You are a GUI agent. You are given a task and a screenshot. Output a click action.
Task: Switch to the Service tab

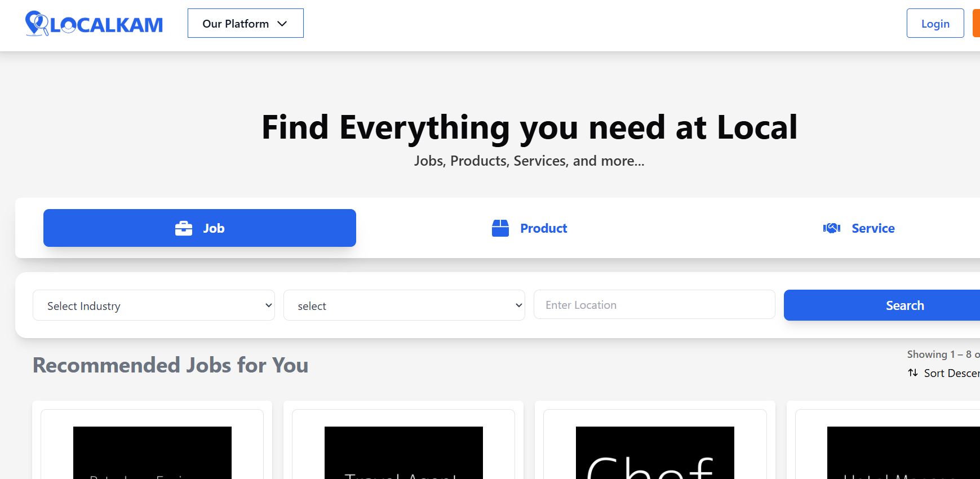(x=859, y=228)
